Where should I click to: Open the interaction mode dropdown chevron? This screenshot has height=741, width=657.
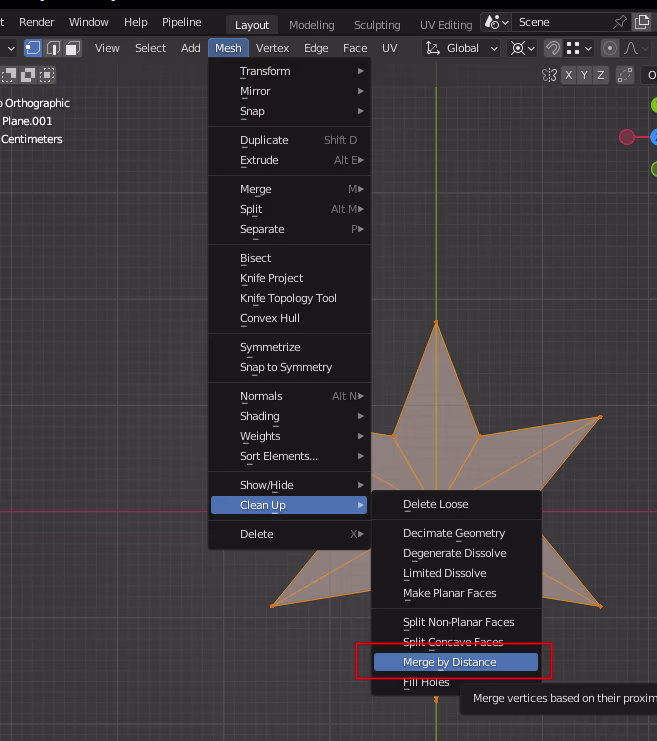pos(11,48)
